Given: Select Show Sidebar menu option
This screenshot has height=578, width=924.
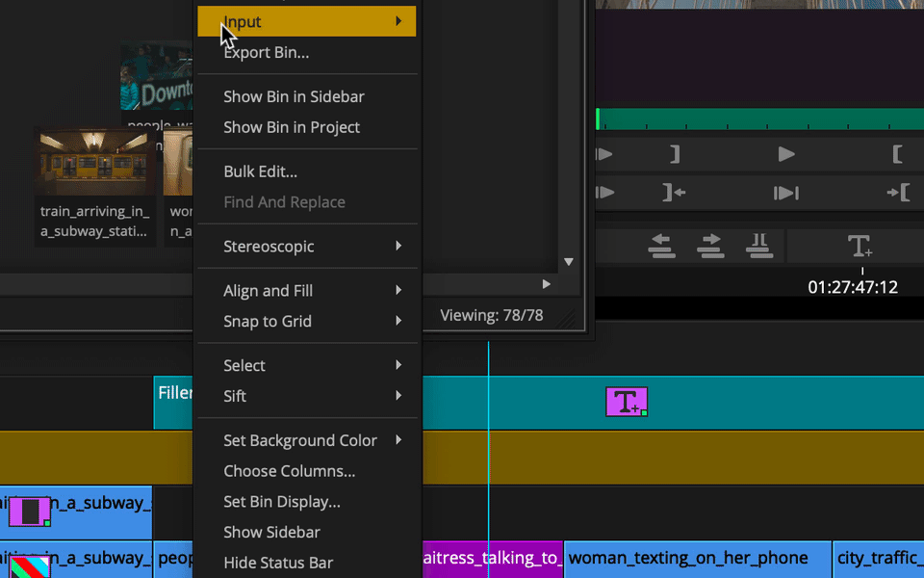Looking at the screenshot, I should 271,532.
